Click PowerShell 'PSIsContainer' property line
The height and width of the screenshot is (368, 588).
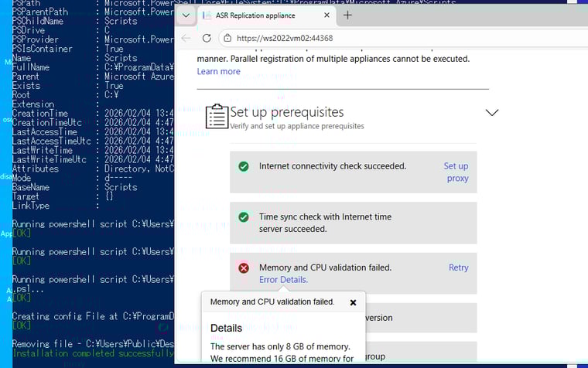68,49
